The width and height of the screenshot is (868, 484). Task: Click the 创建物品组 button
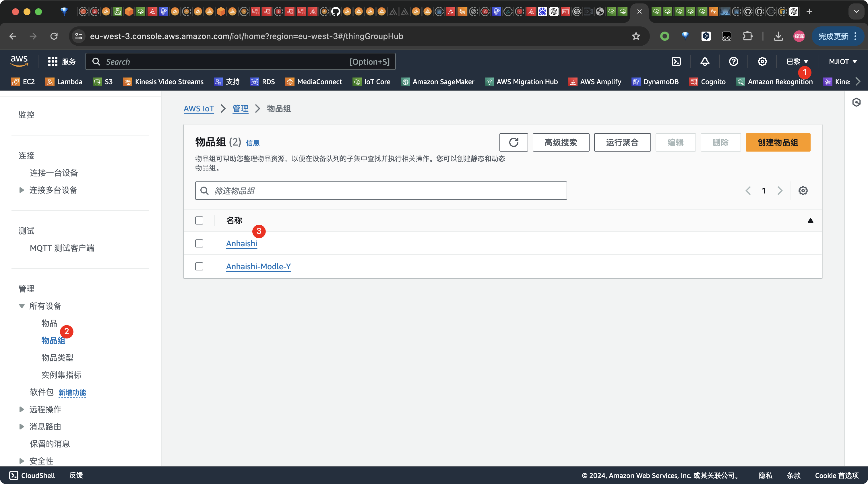point(778,142)
